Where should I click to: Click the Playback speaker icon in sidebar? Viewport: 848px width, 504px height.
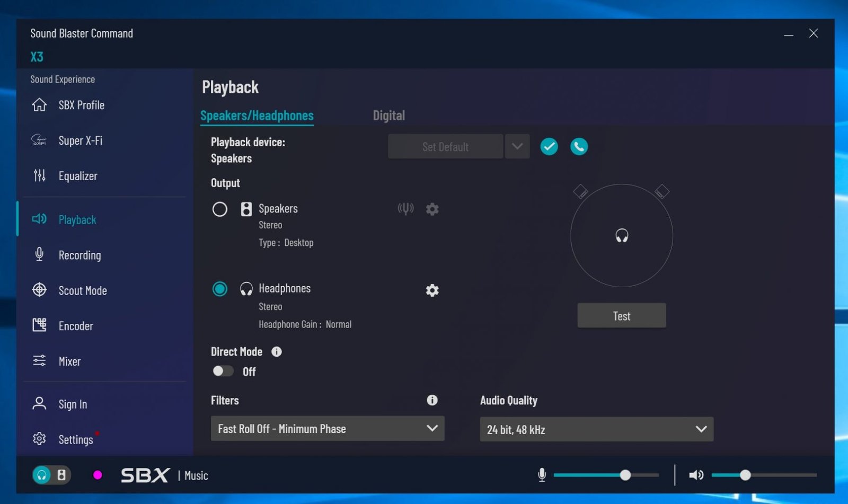(39, 219)
